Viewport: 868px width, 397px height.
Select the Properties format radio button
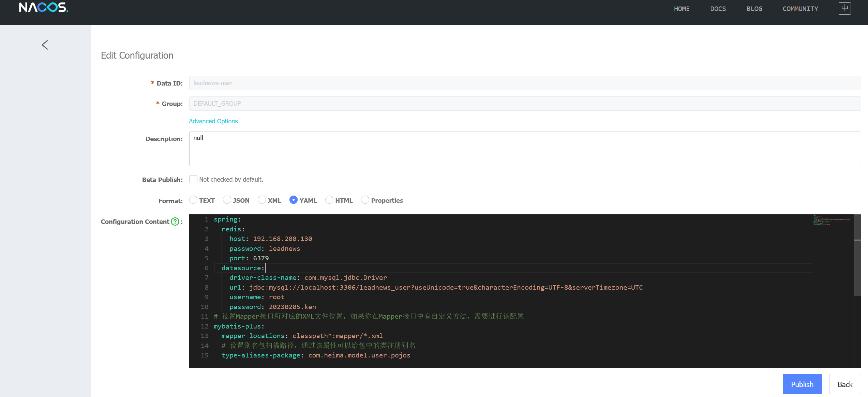pyautogui.click(x=365, y=200)
